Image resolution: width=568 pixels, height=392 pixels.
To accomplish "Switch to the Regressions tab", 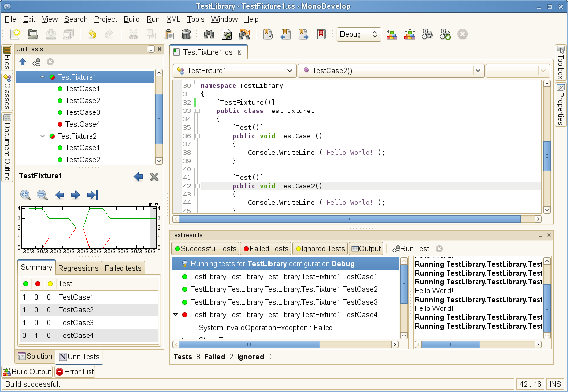I will coord(78,268).
